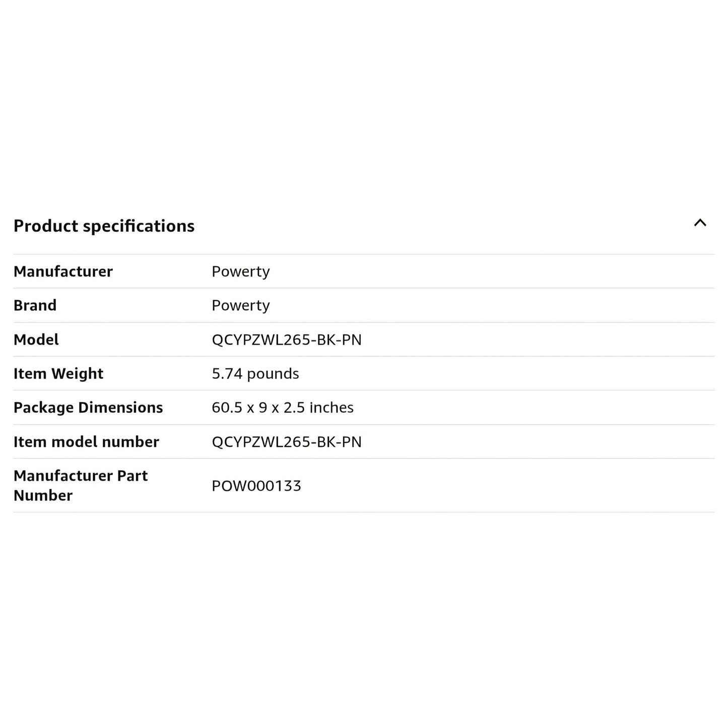
Task: Click the Item model number label
Action: (x=86, y=442)
